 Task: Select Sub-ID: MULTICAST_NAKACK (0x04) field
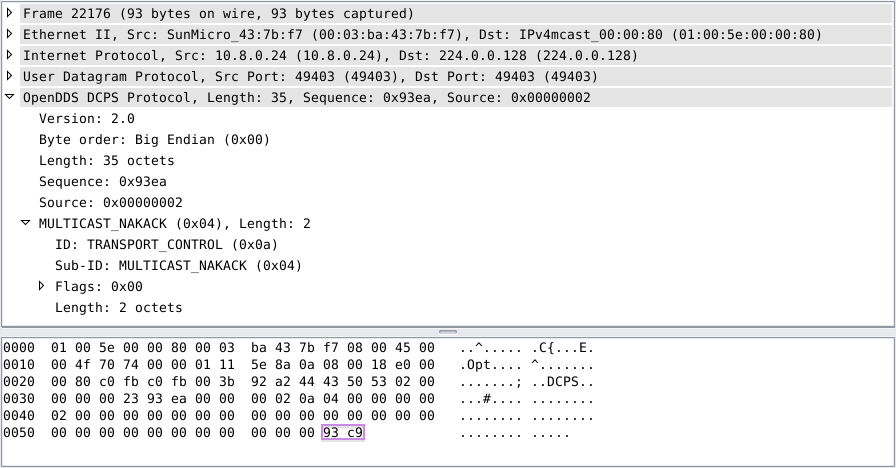178,266
